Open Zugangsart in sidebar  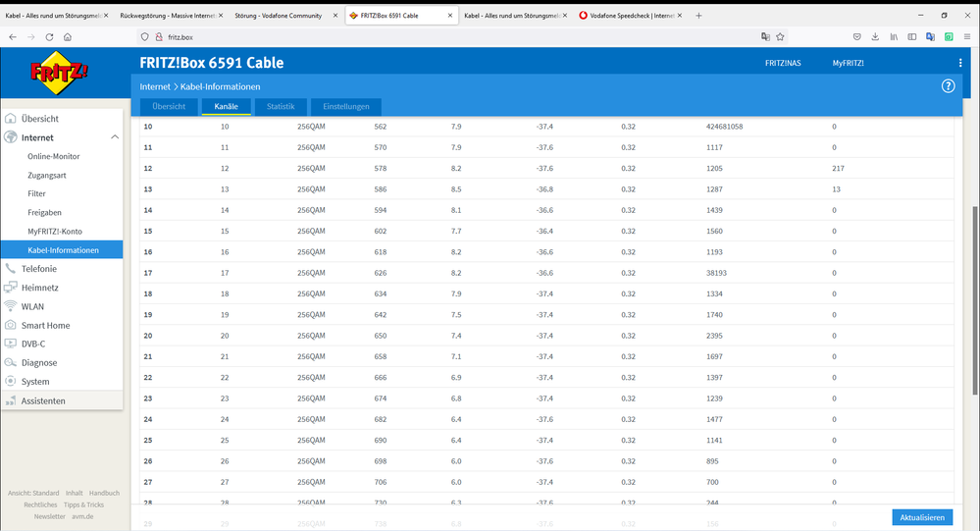[47, 175]
